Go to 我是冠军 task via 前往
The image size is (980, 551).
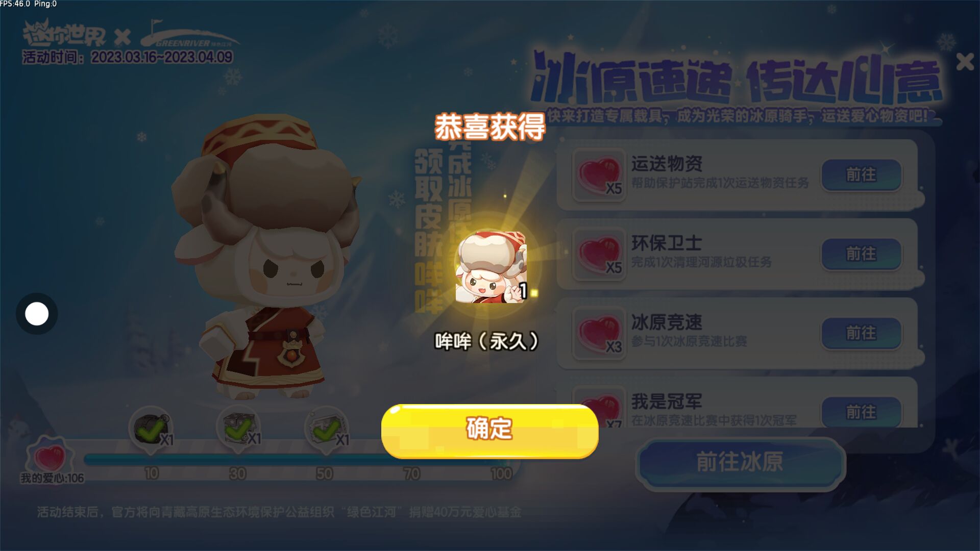[861, 412]
